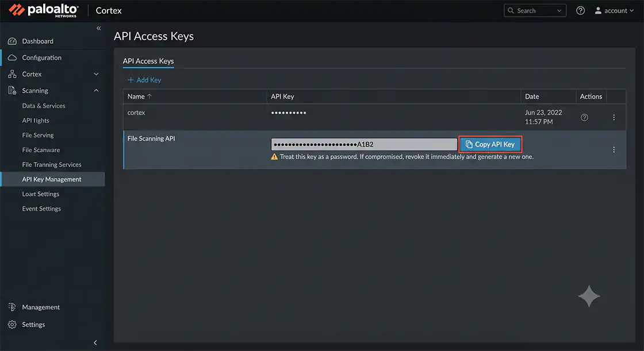Open File Scanware menu item
This screenshot has width=644, height=351.
[x=41, y=150]
